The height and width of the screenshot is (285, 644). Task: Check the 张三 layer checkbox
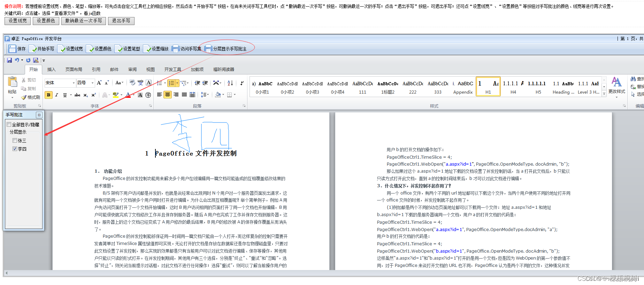[x=15, y=141]
